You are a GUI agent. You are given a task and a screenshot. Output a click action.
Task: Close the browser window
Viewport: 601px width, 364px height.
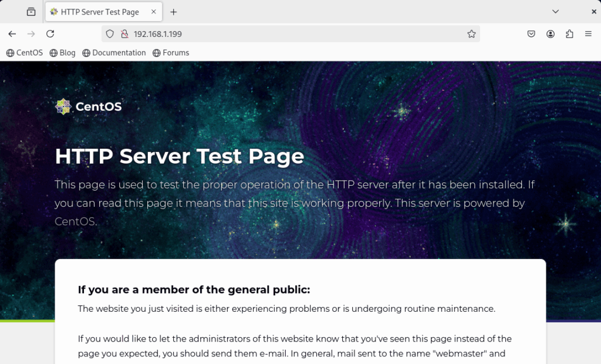[x=594, y=12]
